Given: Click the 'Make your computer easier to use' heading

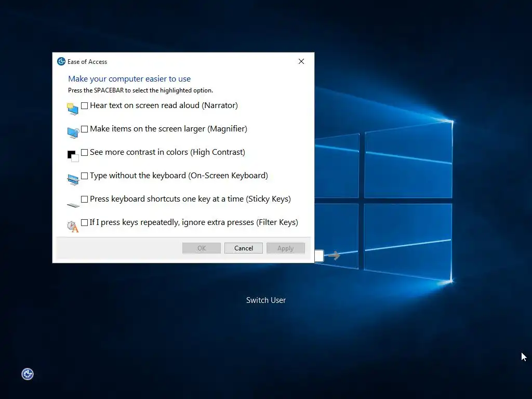Looking at the screenshot, I should [129, 79].
